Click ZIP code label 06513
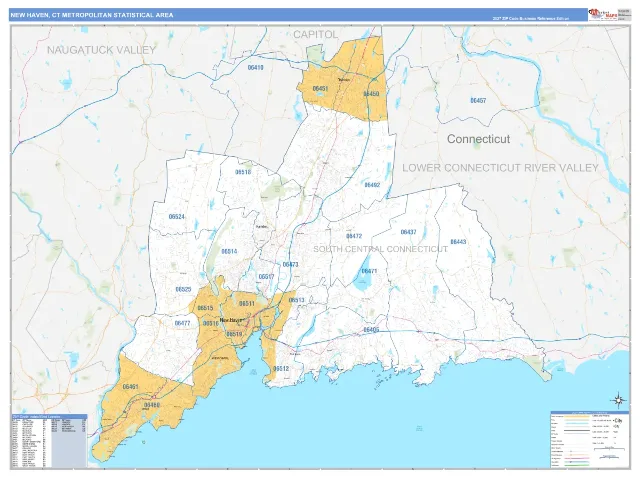Screen dimensions: 640x480 click(296, 300)
